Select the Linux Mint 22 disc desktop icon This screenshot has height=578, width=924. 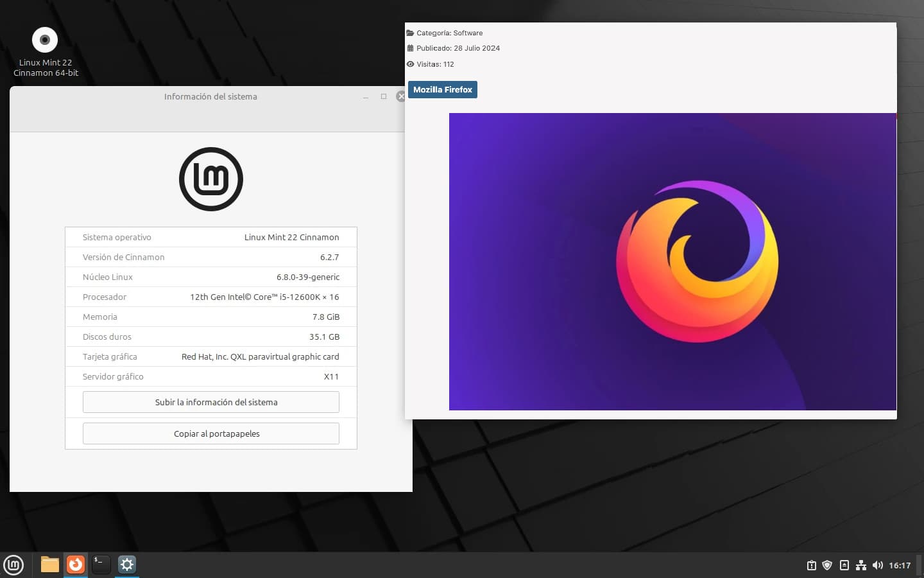click(x=45, y=52)
